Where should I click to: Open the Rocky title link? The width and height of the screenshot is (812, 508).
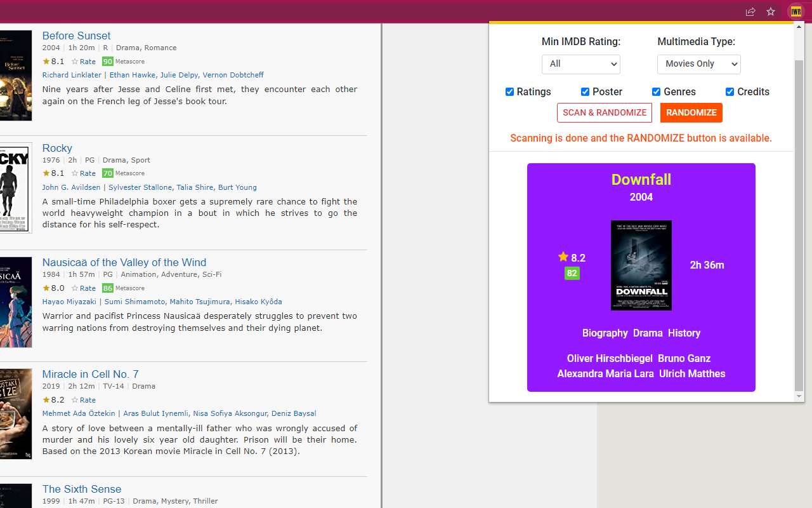[57, 148]
